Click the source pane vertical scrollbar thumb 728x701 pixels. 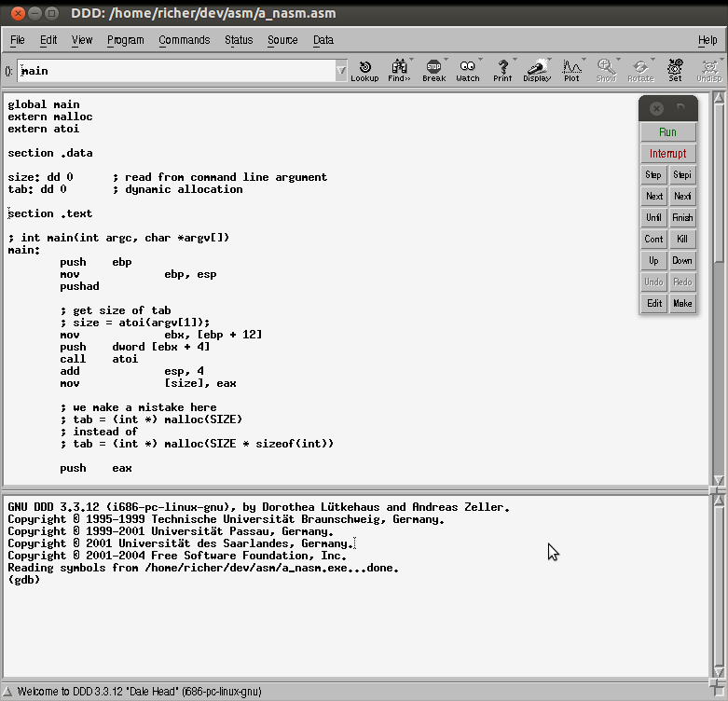coord(719,183)
